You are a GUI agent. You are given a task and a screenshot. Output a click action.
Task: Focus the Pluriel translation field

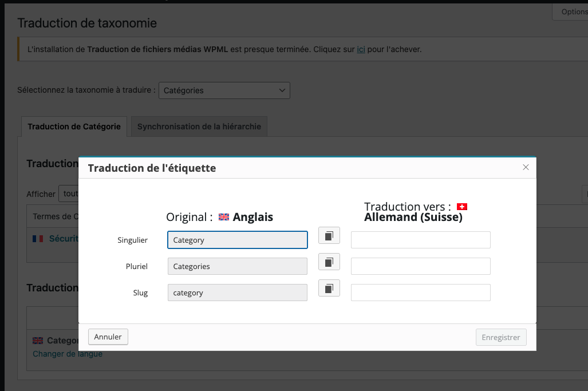click(420, 266)
